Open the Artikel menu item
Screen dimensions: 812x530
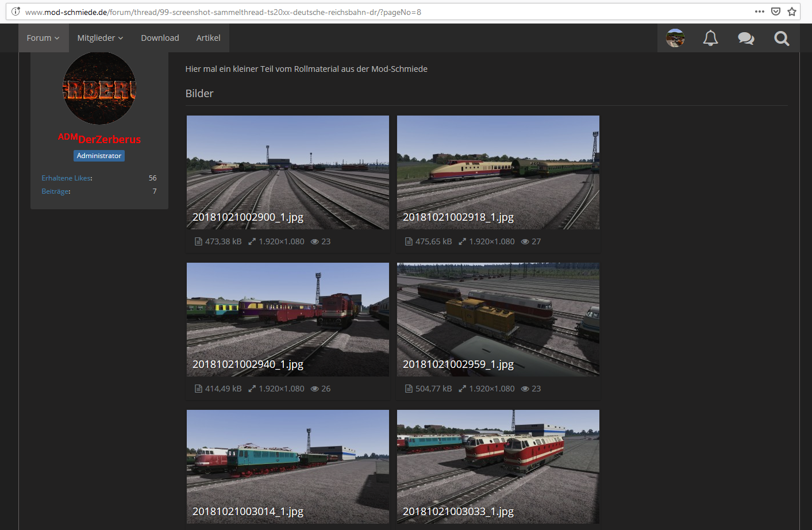pos(208,38)
